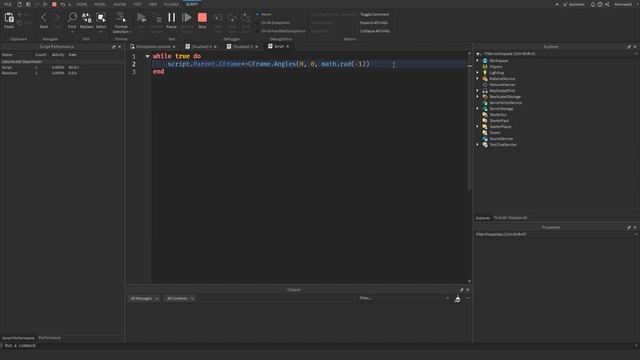
Task: Click the undo arrow in the quick access bar
Action: (x=63, y=4)
